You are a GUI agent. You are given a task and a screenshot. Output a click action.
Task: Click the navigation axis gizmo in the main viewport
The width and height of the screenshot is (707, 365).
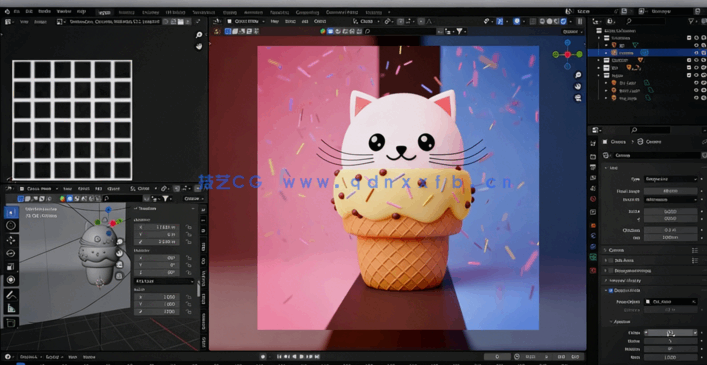pos(568,54)
